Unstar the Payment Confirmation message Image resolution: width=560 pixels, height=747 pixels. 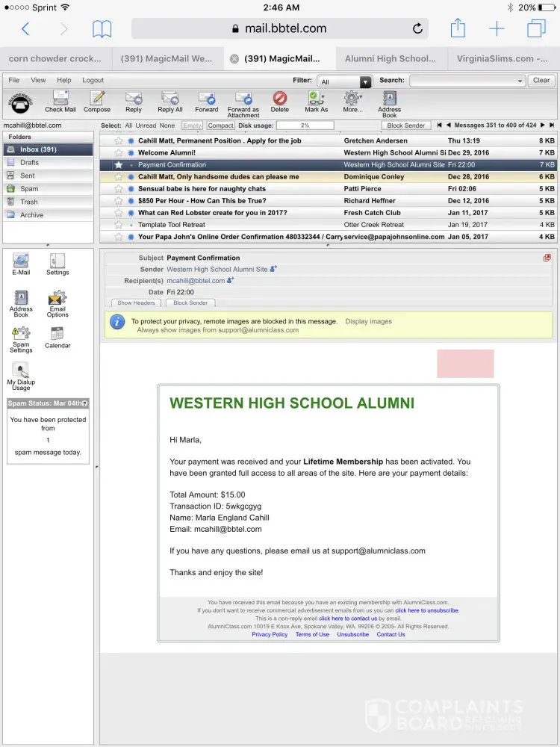[x=119, y=165]
